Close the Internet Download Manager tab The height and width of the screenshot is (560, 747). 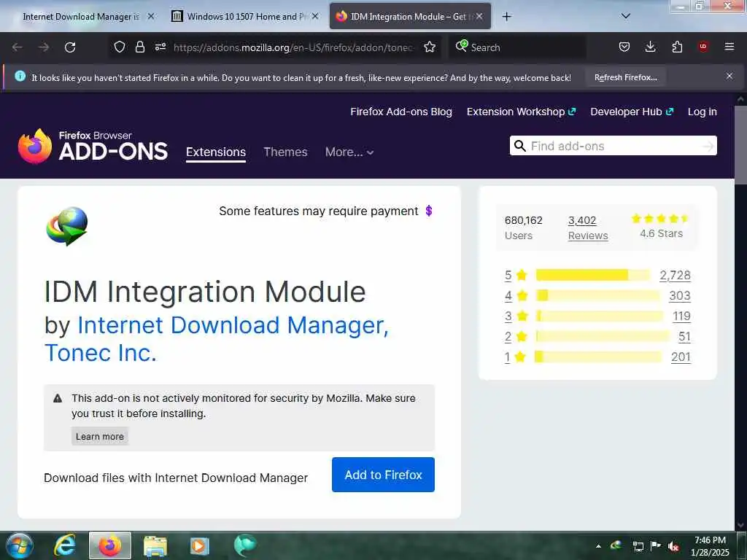(151, 16)
